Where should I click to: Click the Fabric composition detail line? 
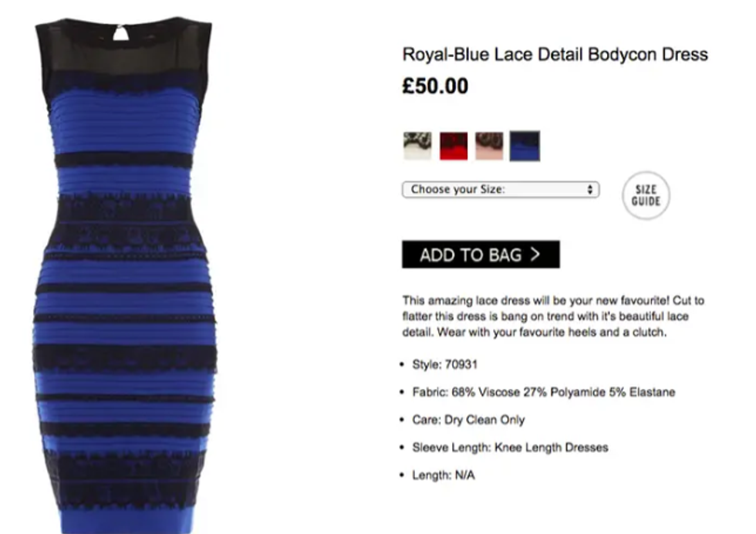(543, 392)
